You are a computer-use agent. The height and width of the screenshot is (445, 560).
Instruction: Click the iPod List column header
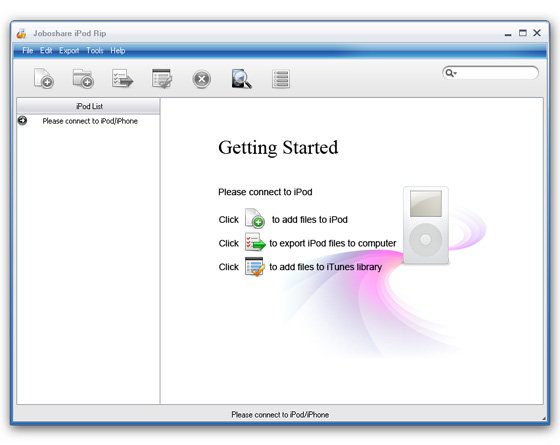tap(88, 106)
